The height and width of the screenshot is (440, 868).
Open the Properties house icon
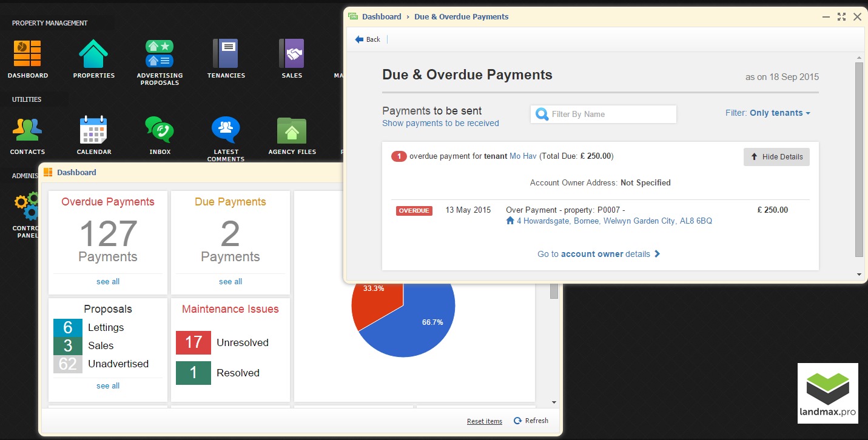click(93, 54)
